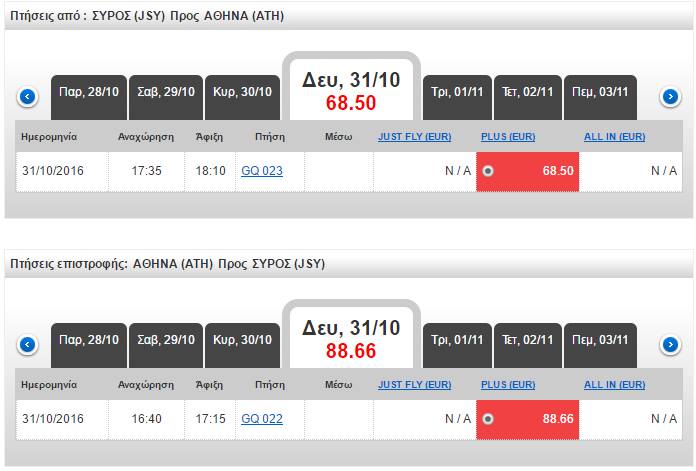Click next dates arrow in outbound flights
This screenshot has height=471, width=696.
671,97
